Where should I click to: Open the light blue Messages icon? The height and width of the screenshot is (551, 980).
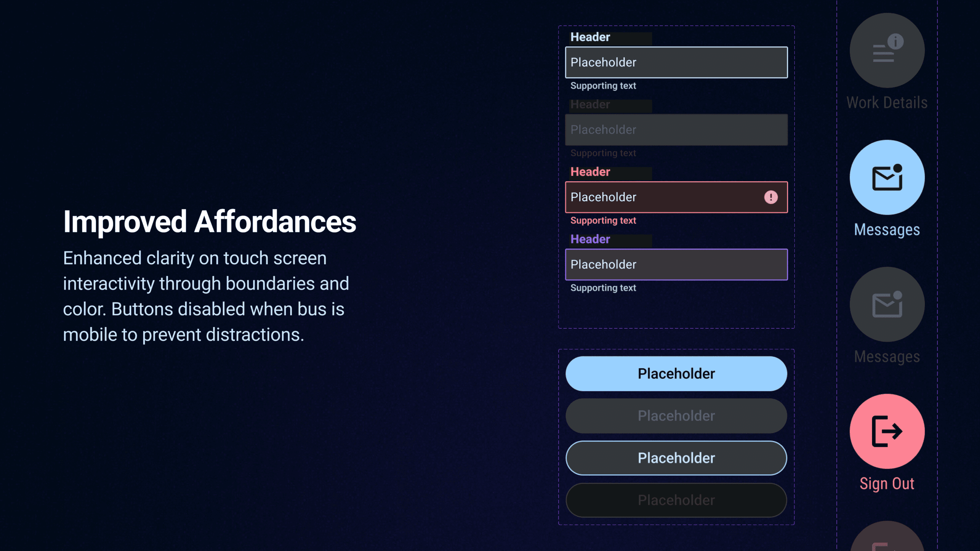coord(887,177)
